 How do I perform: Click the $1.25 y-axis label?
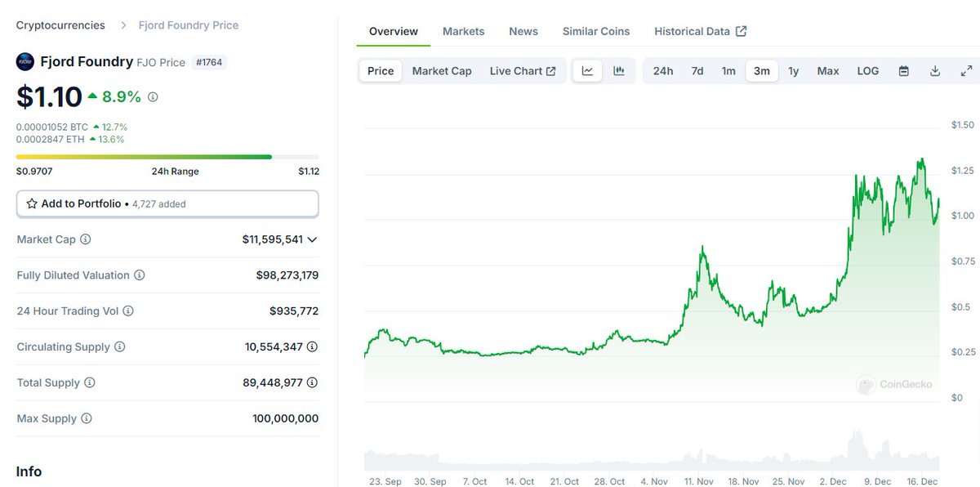pos(963,170)
